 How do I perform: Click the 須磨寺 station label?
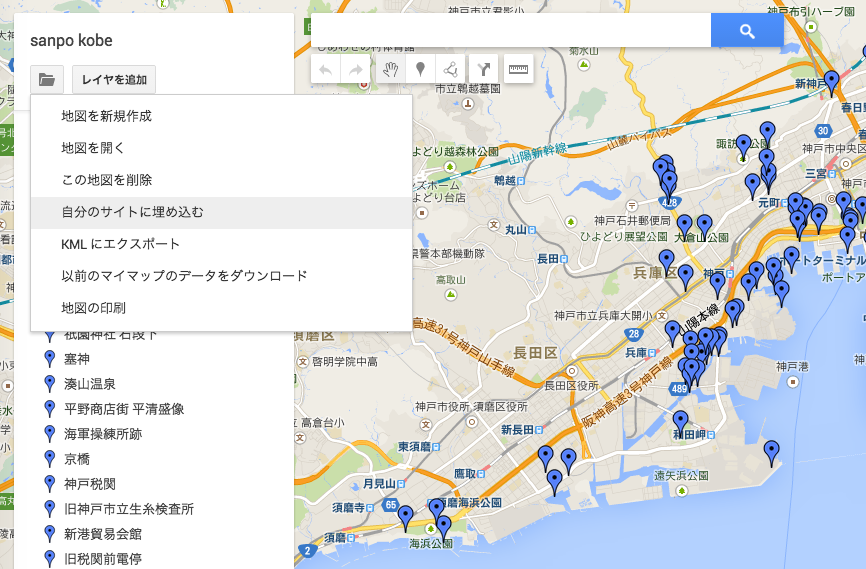(x=349, y=507)
